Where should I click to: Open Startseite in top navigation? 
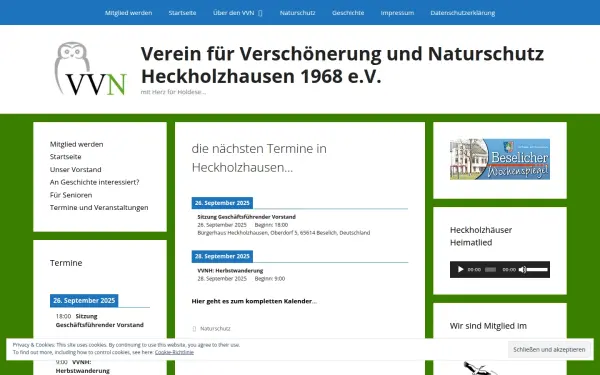click(x=182, y=13)
